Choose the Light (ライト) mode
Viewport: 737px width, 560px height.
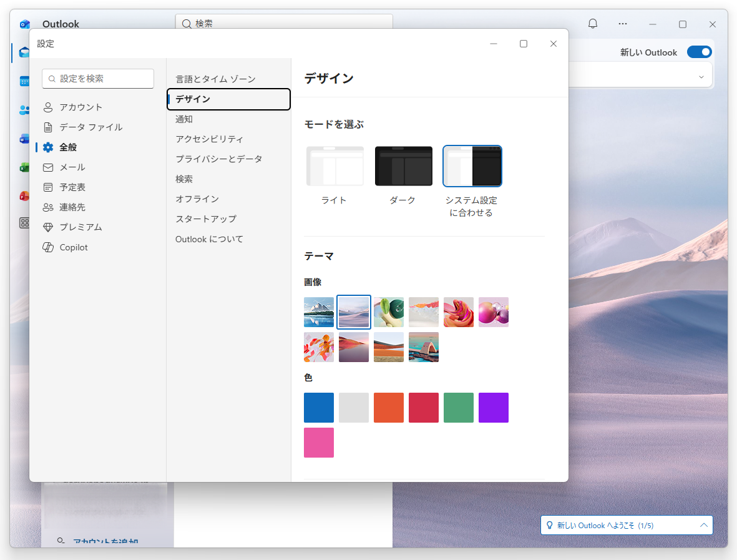pyautogui.click(x=334, y=166)
